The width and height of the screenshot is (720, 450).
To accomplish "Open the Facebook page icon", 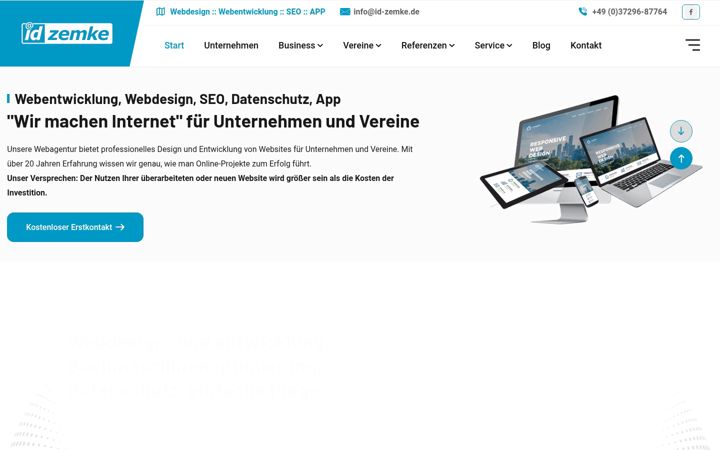I will point(691,12).
